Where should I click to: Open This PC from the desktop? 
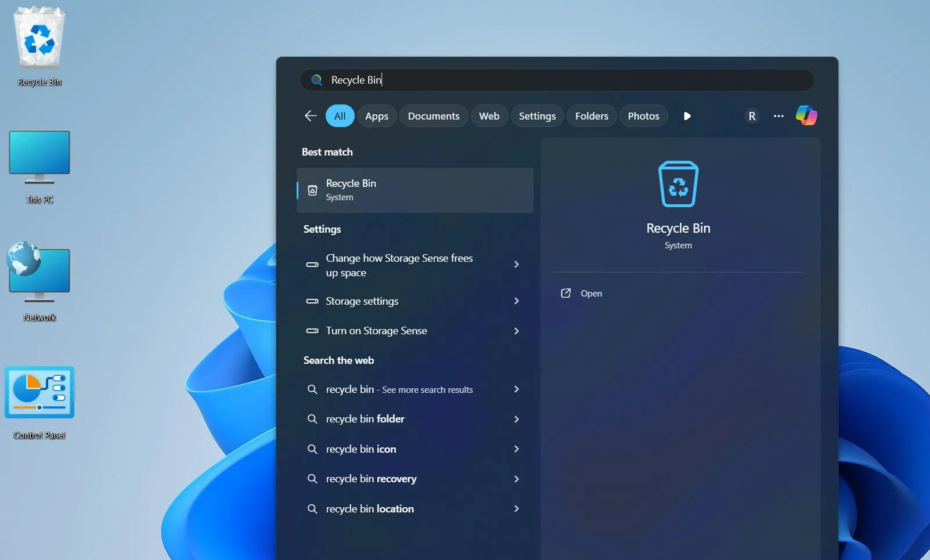[39, 165]
